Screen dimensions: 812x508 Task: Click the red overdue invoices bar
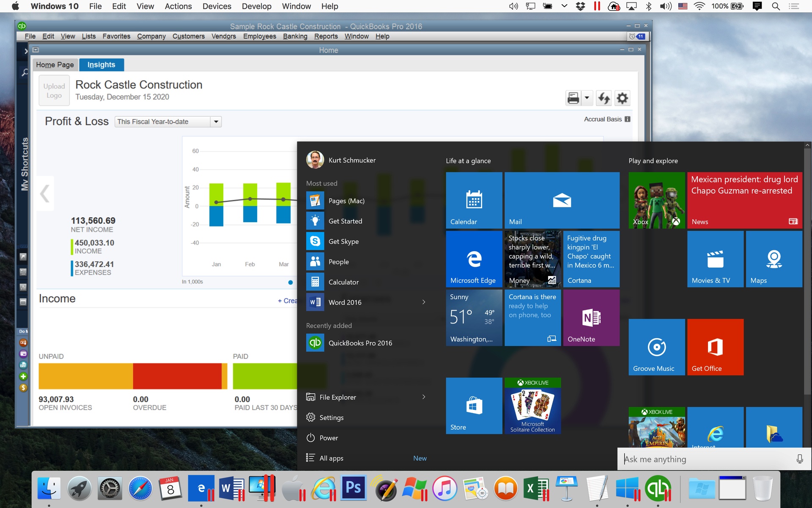point(178,376)
